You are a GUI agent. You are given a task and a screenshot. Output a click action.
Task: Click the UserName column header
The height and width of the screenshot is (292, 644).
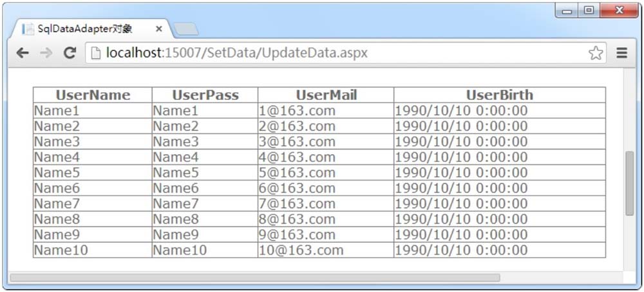93,95
